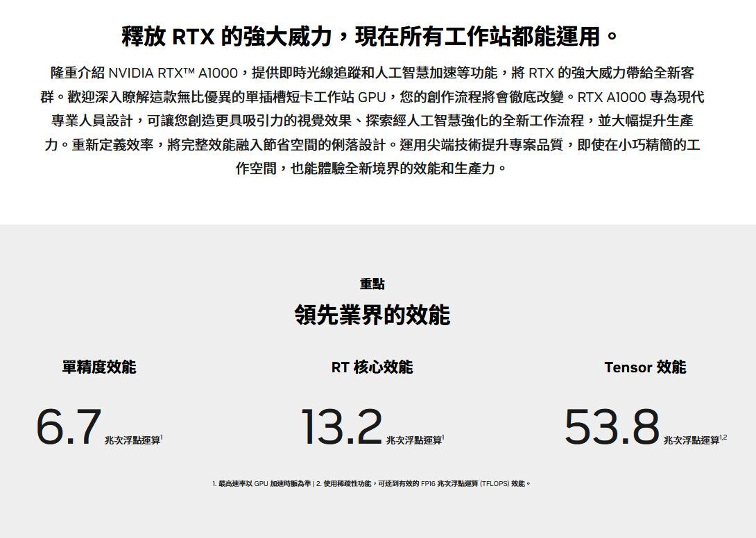Click the 領先業界的效能 heading

[x=372, y=315]
